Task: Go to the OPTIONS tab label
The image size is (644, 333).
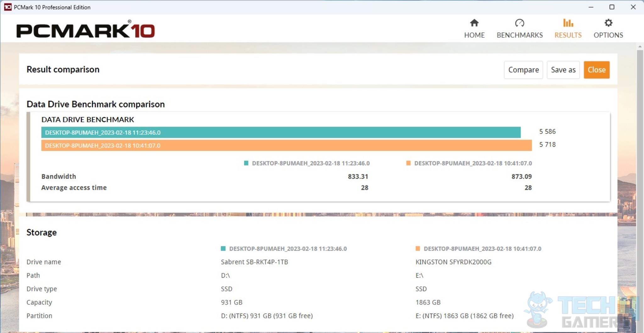Action: click(x=608, y=35)
